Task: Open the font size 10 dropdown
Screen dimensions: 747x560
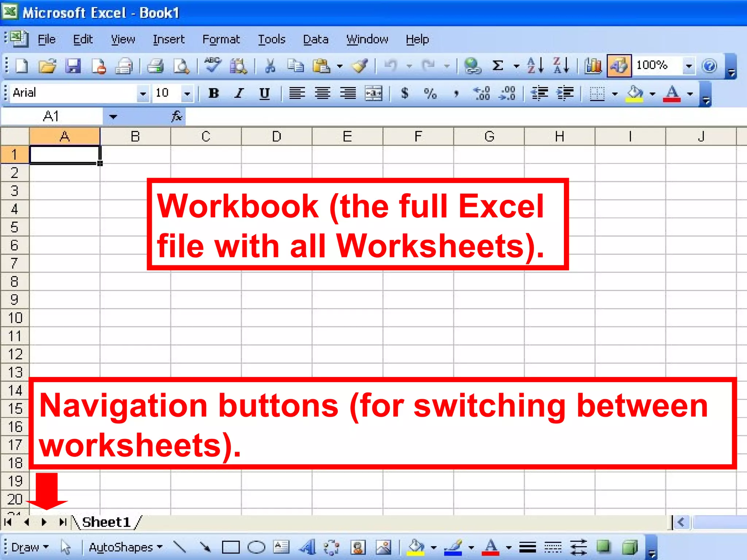Action: (x=187, y=94)
